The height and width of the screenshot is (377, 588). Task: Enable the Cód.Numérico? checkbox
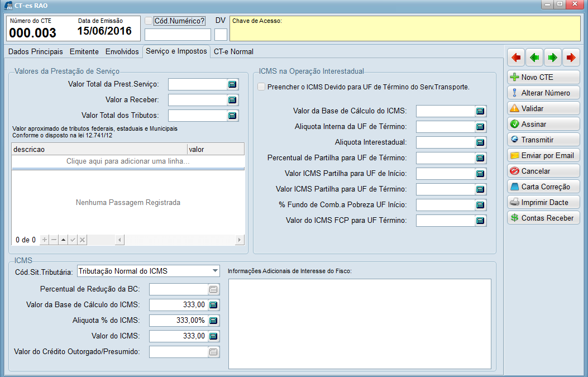(149, 21)
